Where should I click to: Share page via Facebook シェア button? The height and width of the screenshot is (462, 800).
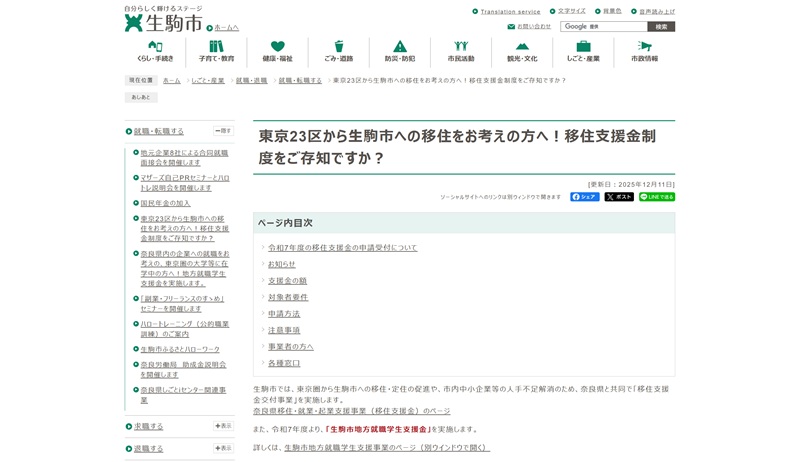[x=584, y=197]
